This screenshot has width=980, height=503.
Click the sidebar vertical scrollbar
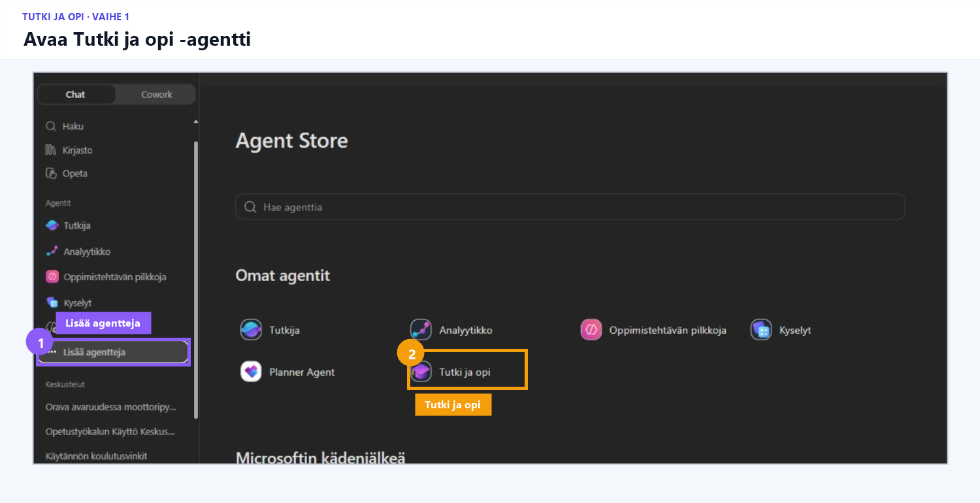pos(196,280)
